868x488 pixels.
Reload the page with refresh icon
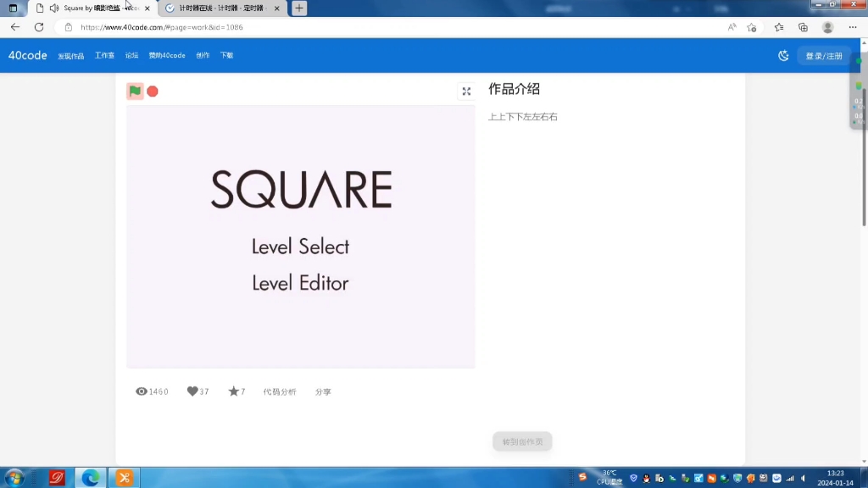tap(39, 27)
